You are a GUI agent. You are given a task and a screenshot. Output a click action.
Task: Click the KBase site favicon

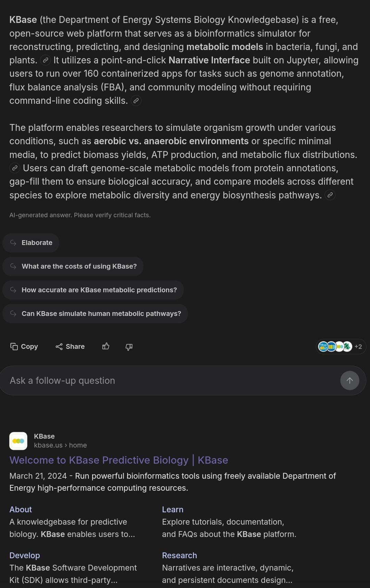18,441
